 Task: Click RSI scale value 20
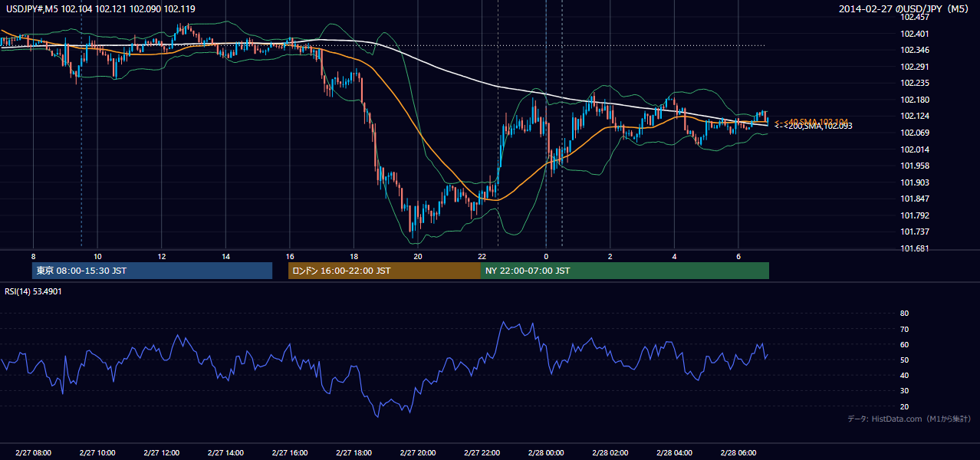pyautogui.click(x=904, y=406)
